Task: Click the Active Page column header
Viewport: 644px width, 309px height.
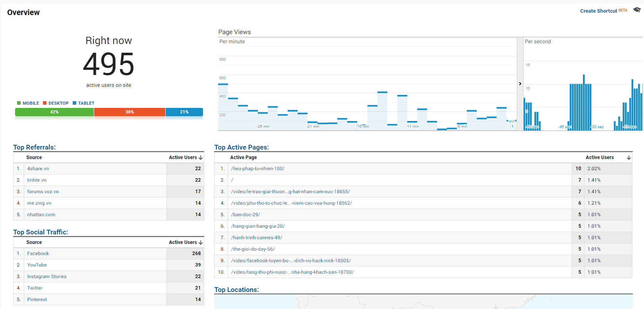Action: tap(244, 157)
